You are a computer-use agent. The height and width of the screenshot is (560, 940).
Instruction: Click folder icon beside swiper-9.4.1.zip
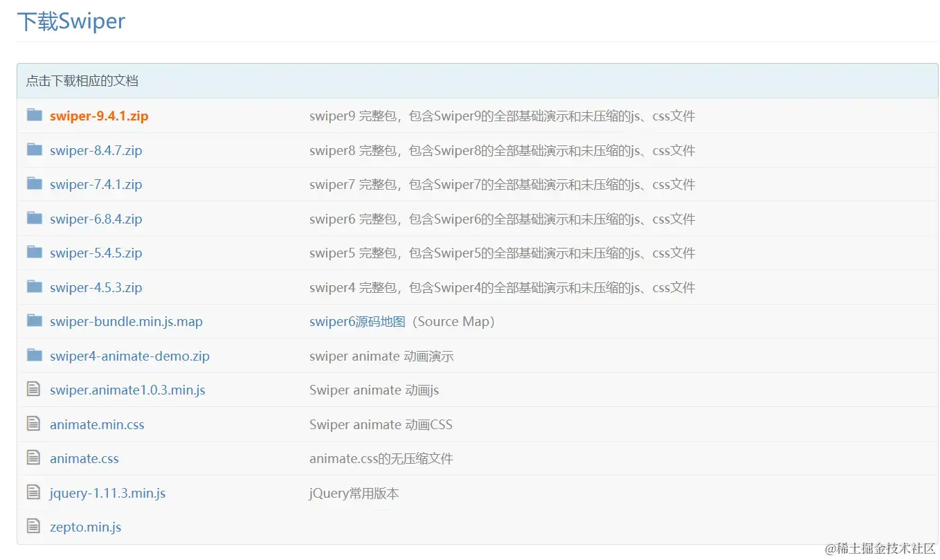35,115
